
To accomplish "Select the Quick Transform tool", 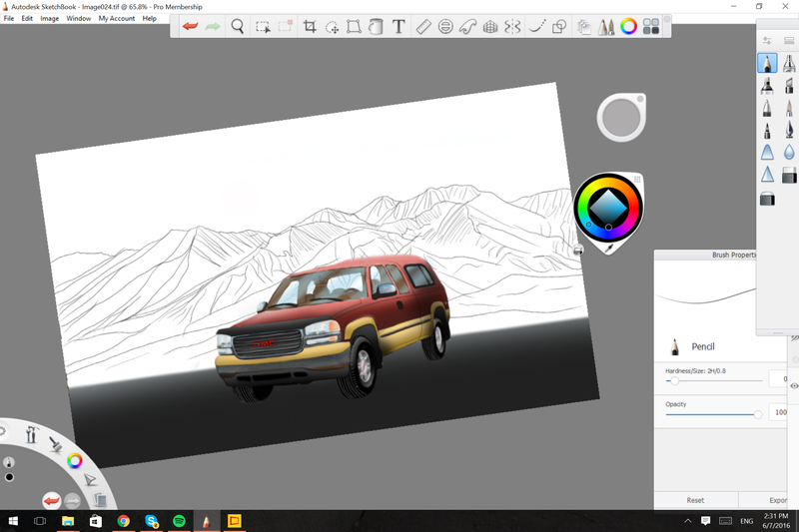I will pyautogui.click(x=333, y=27).
